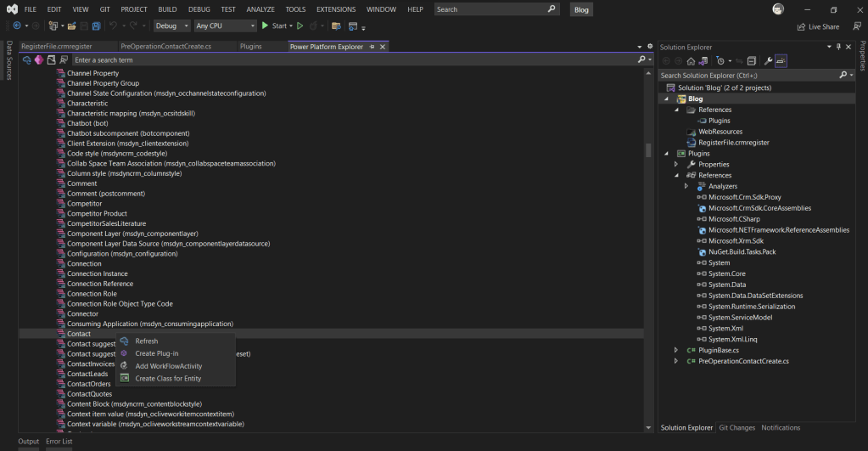Screen dimensions: 868x451
Task: Click the feedback icon below window controls
Action: pyautogui.click(x=857, y=26)
